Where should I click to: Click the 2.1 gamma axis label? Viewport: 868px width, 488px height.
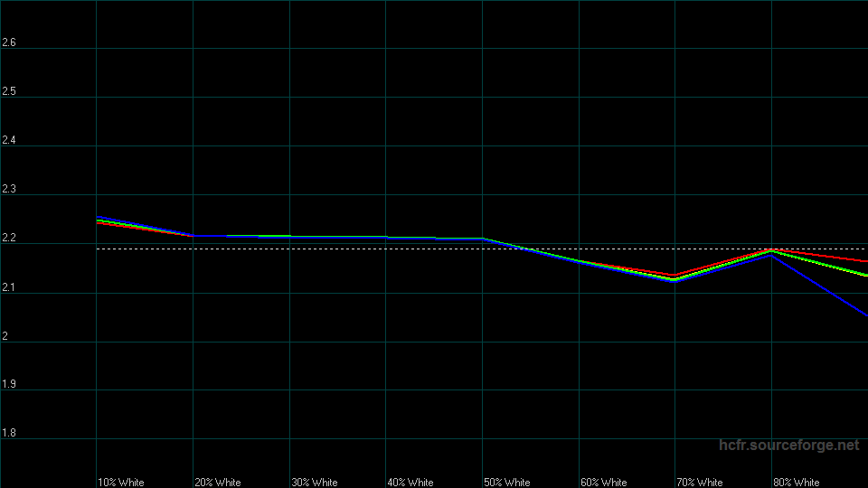[x=9, y=287]
